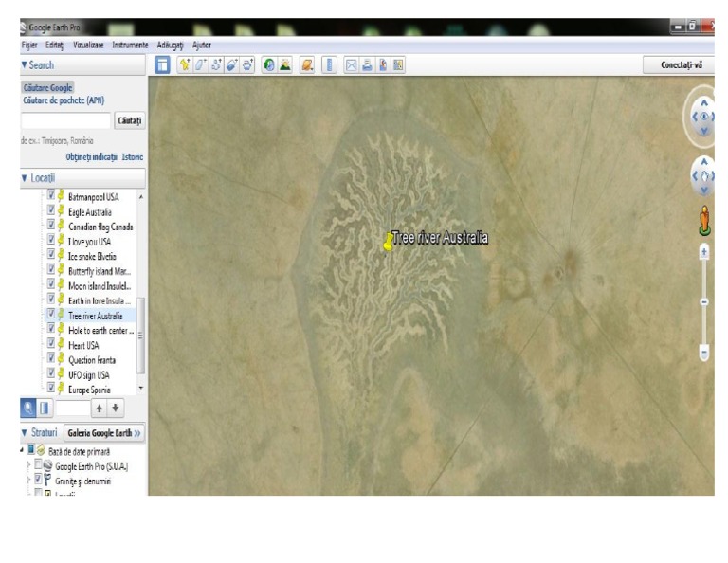
Task: Click the Obțineți indicații link
Action: 91,157
